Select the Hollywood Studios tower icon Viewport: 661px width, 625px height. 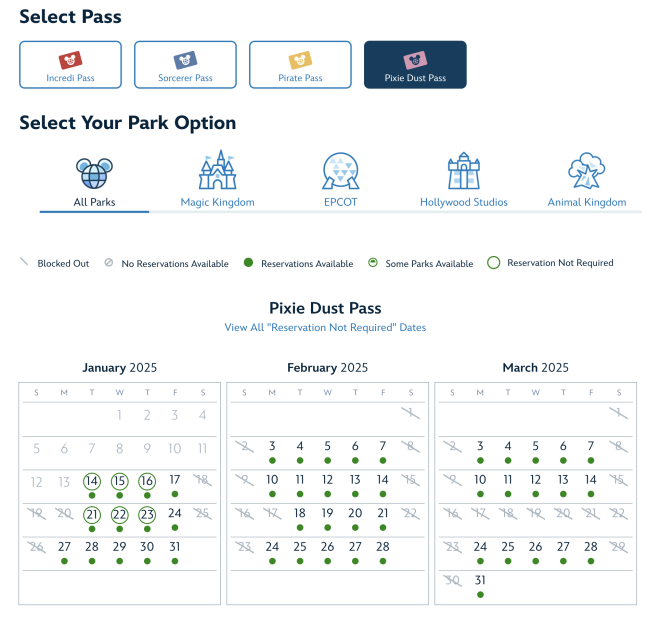pos(464,171)
